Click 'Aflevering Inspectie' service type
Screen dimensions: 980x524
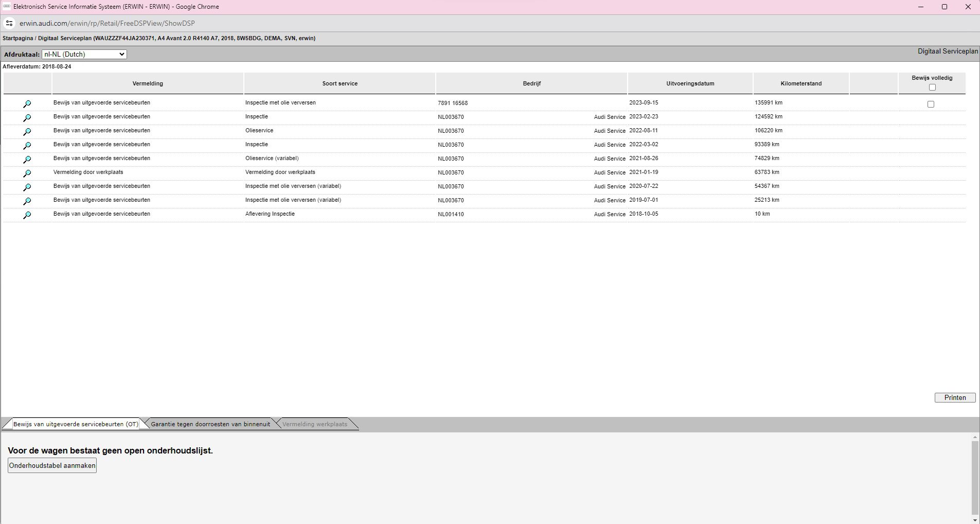[270, 214]
